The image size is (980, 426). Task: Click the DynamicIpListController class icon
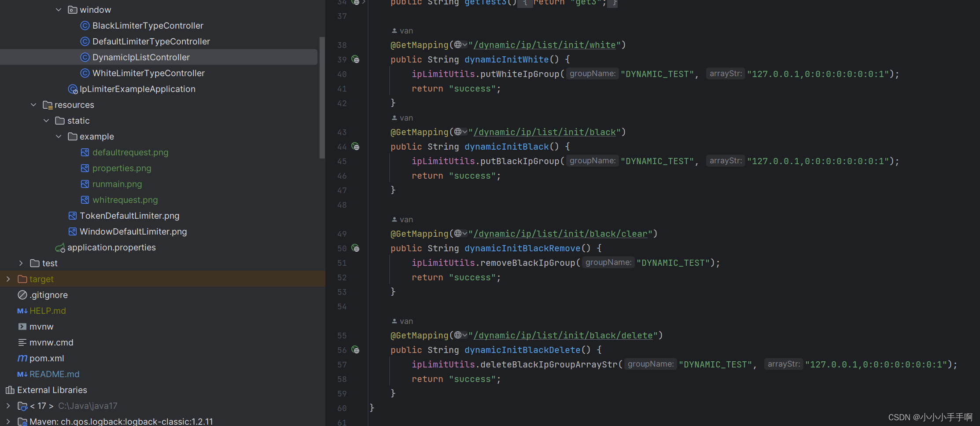coord(85,57)
